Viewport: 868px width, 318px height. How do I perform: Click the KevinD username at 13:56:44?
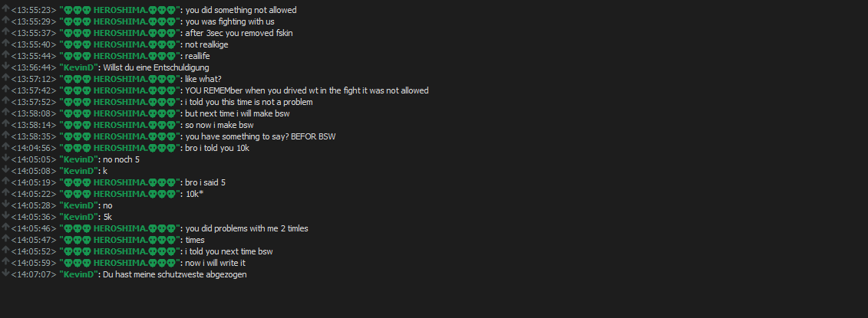coord(78,67)
